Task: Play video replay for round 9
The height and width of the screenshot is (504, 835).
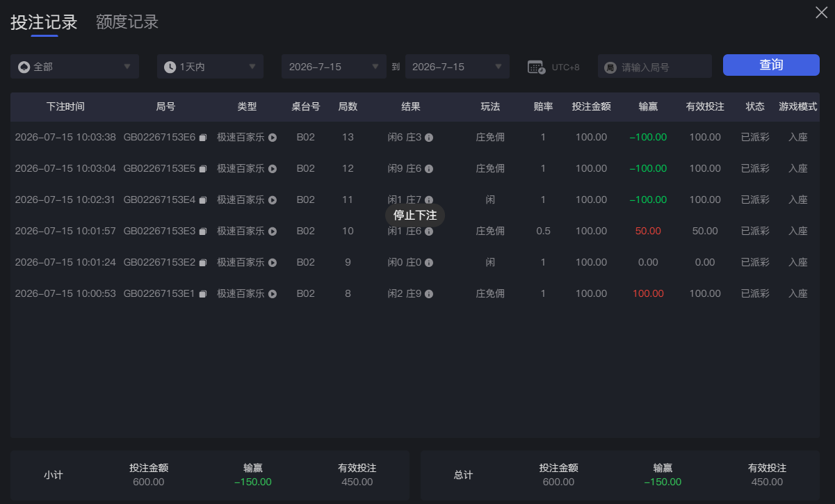Action: click(273, 263)
